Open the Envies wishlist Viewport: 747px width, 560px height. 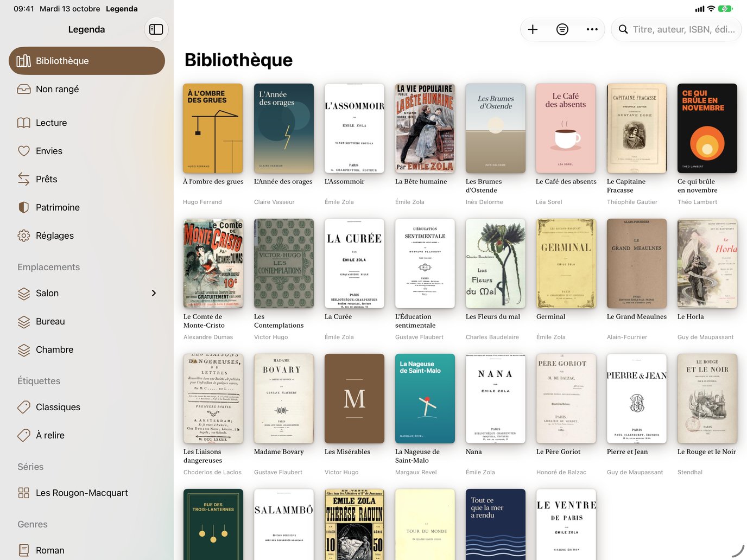click(87, 151)
